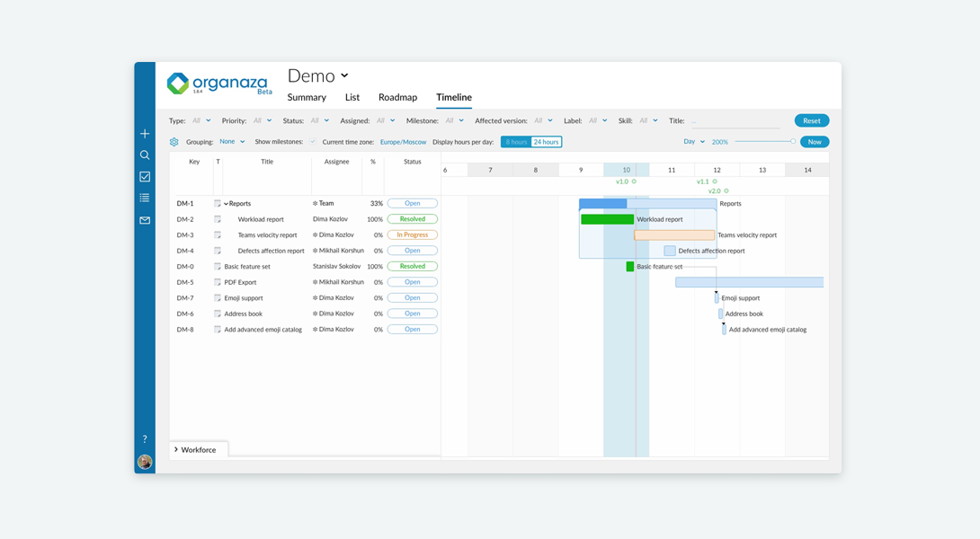Select 24 hours display option

coord(547,142)
